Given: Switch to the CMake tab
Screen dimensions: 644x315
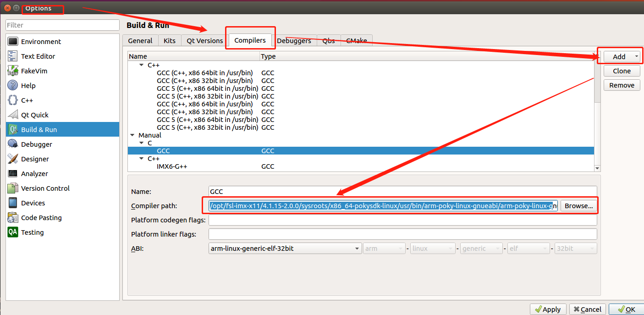Looking at the screenshot, I should tap(357, 40).
